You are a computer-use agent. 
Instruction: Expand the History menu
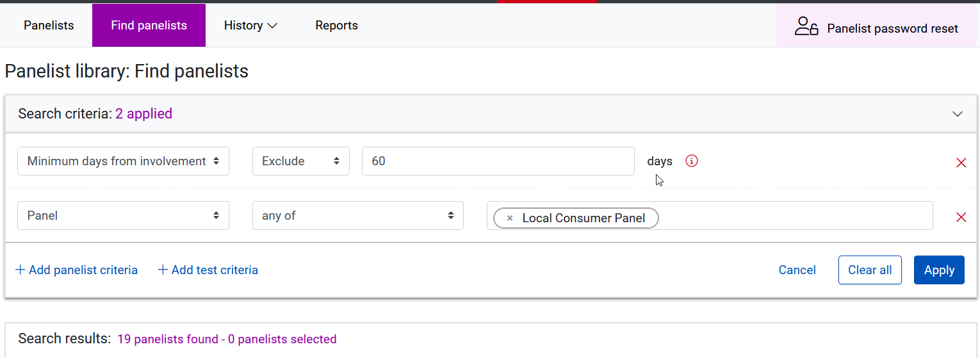coord(250,26)
